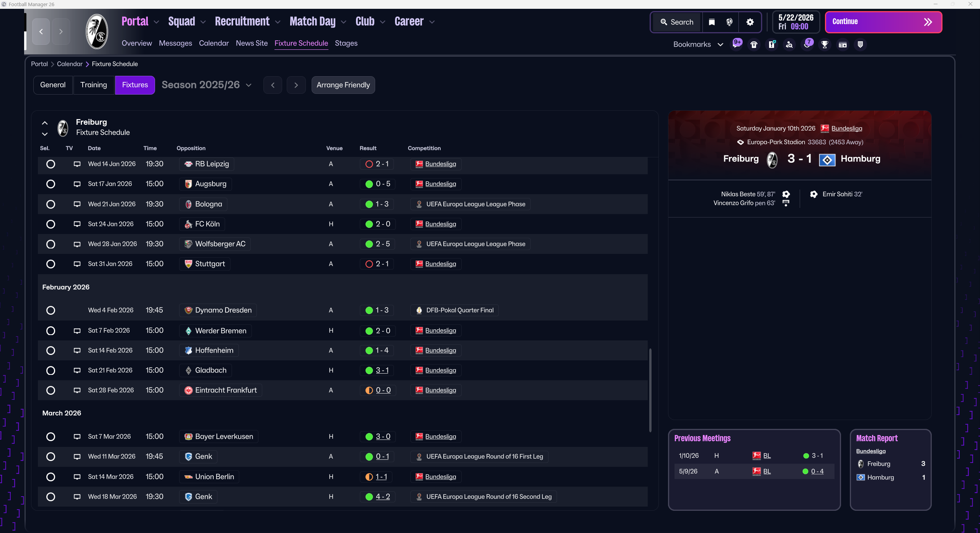Expand the Recruitment menu chevron
Image resolution: width=980 pixels, height=533 pixels.
[x=278, y=22]
